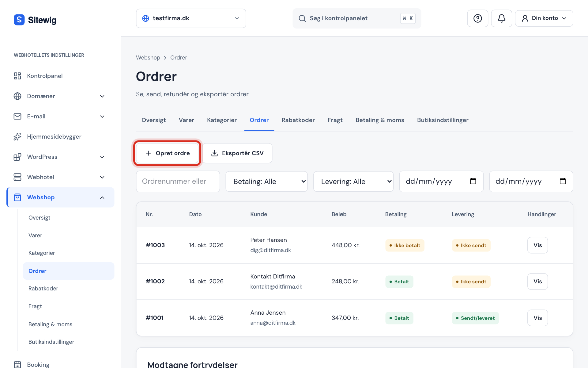Click the WordPress blocks icon

coord(17,157)
